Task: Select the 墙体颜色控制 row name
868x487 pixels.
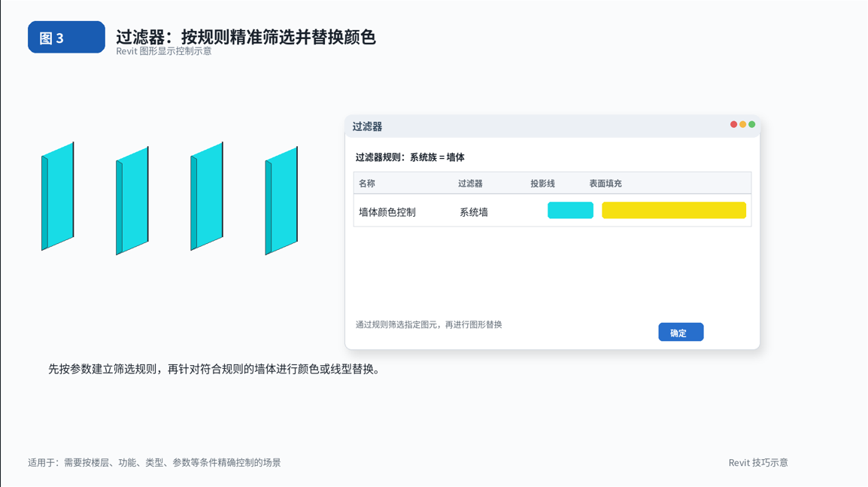Action: [387, 212]
